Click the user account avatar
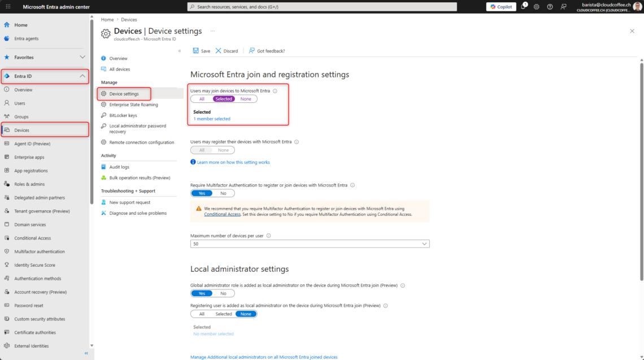This screenshot has height=360, width=644. (x=637, y=7)
